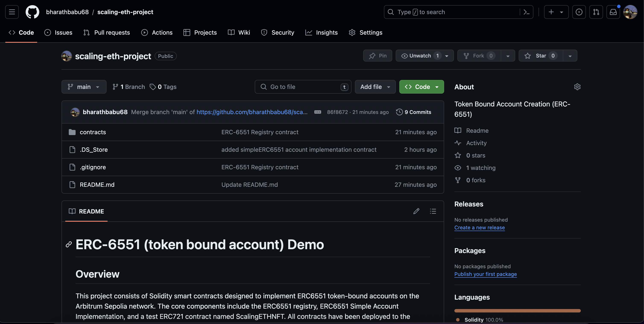
Task: Open 'Update README.md' commit message
Action: coord(249,185)
